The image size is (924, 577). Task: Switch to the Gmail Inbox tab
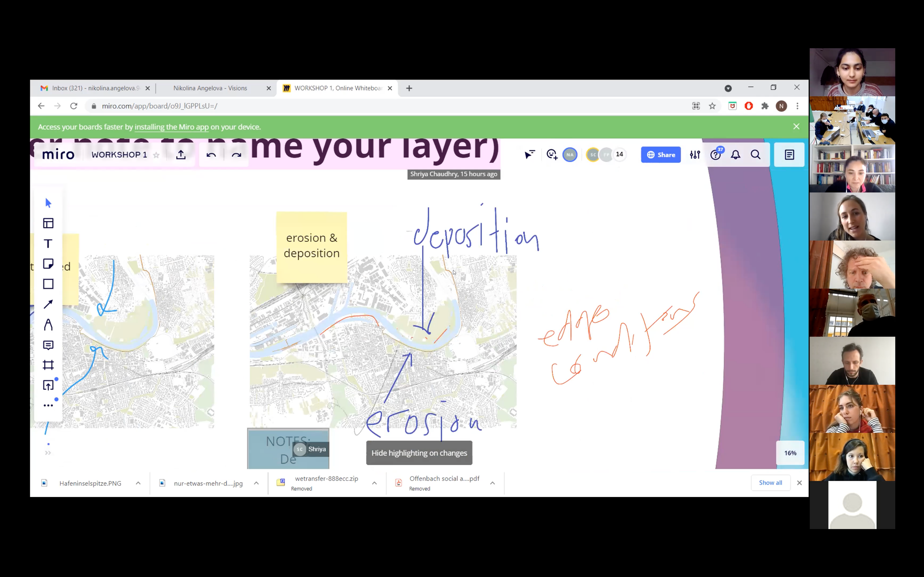click(x=96, y=88)
